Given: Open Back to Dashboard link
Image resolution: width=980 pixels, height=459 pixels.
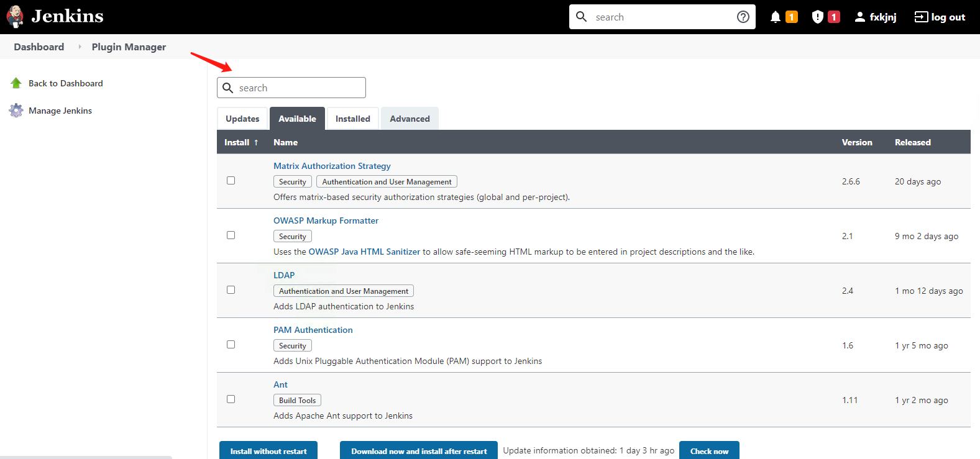Looking at the screenshot, I should coord(66,83).
